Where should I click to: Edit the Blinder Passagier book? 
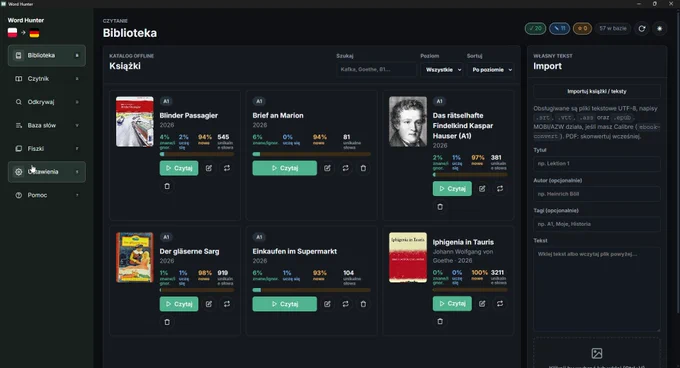(209, 168)
